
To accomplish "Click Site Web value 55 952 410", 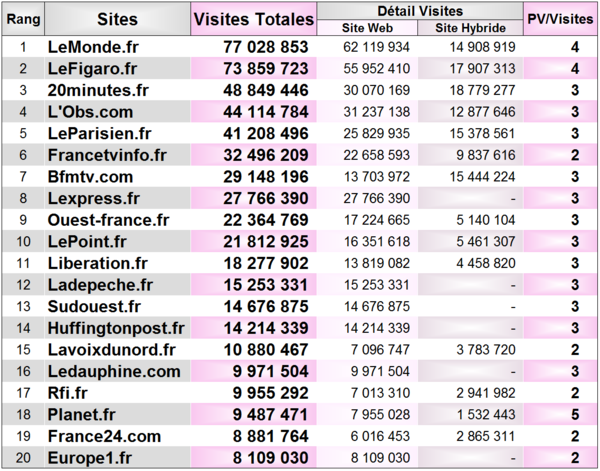I will point(377,69).
